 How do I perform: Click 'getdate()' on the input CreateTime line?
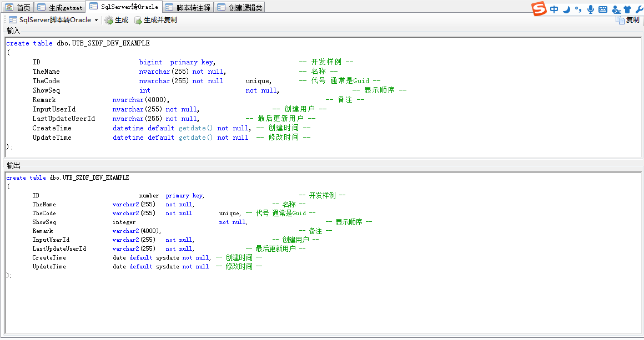pos(195,128)
